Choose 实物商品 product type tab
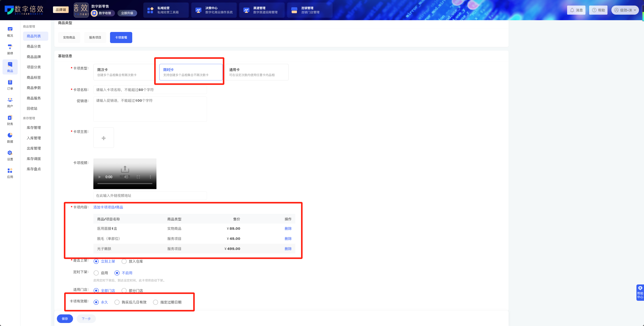Screen dimensions: 644x326 [69, 38]
